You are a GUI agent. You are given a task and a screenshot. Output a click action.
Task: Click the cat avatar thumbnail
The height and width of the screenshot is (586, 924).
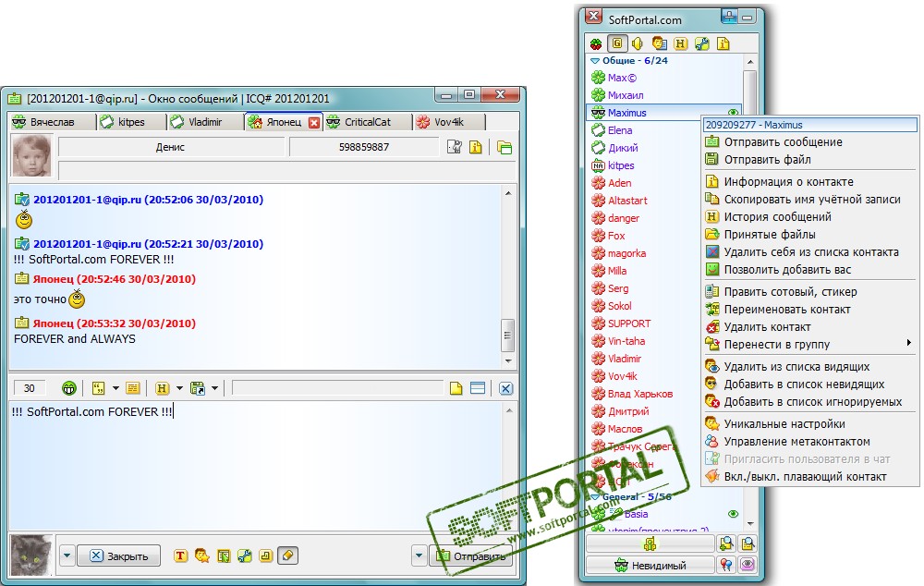point(31,555)
